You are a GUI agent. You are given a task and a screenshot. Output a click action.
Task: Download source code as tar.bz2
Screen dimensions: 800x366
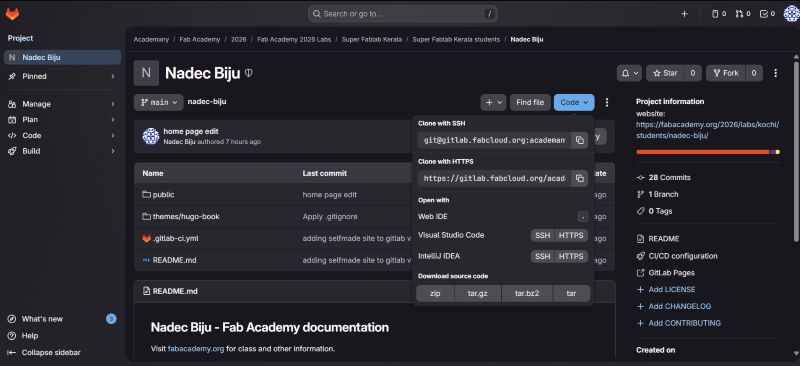(x=527, y=294)
